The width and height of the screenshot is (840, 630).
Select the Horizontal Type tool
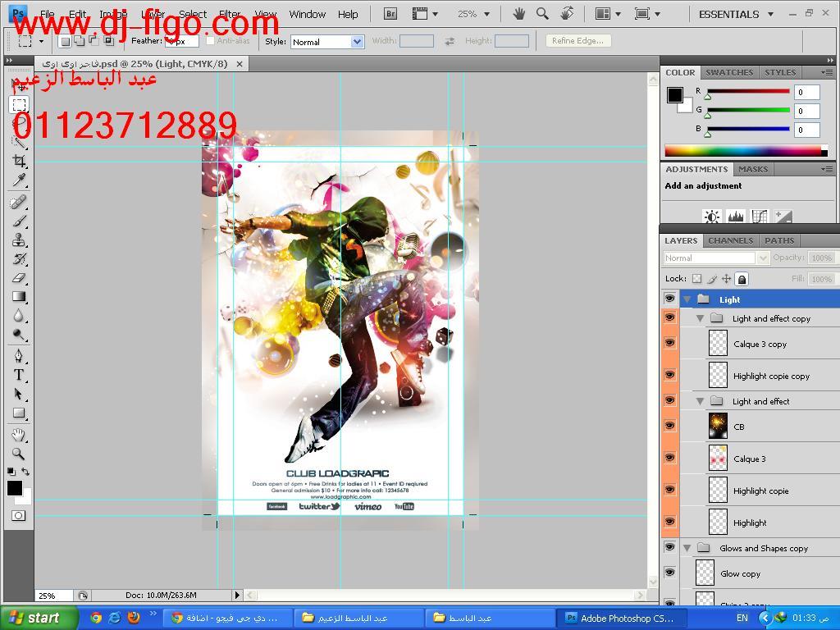point(19,375)
